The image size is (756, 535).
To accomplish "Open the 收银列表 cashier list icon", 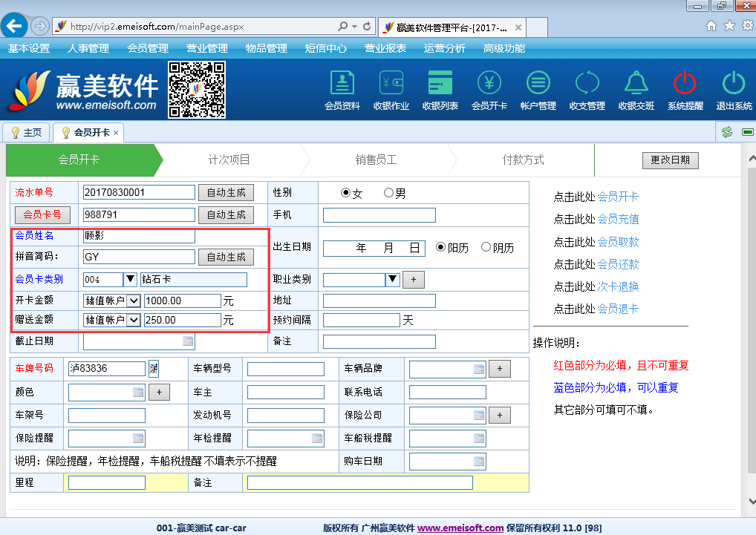I will pyautogui.click(x=440, y=89).
